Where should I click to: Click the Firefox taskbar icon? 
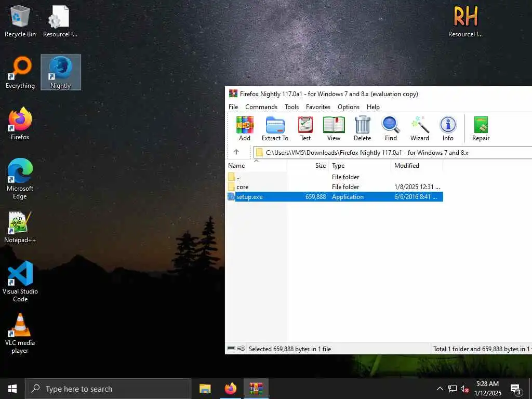click(230, 389)
